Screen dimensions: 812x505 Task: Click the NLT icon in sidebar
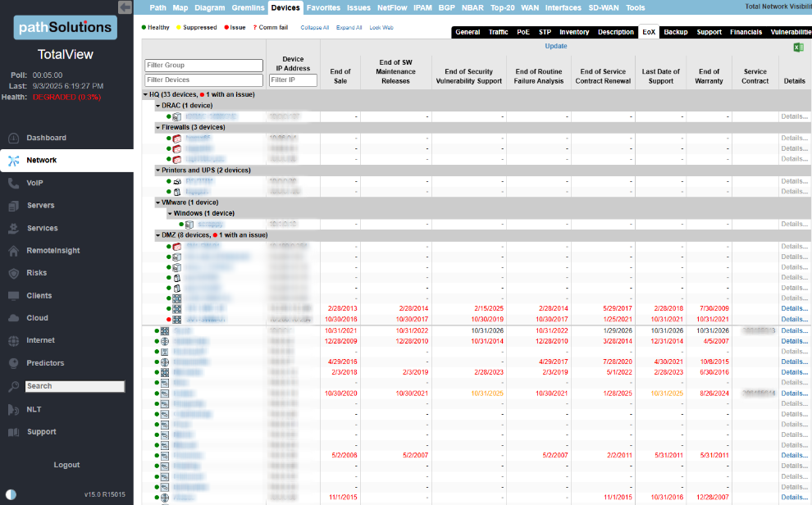pos(14,410)
